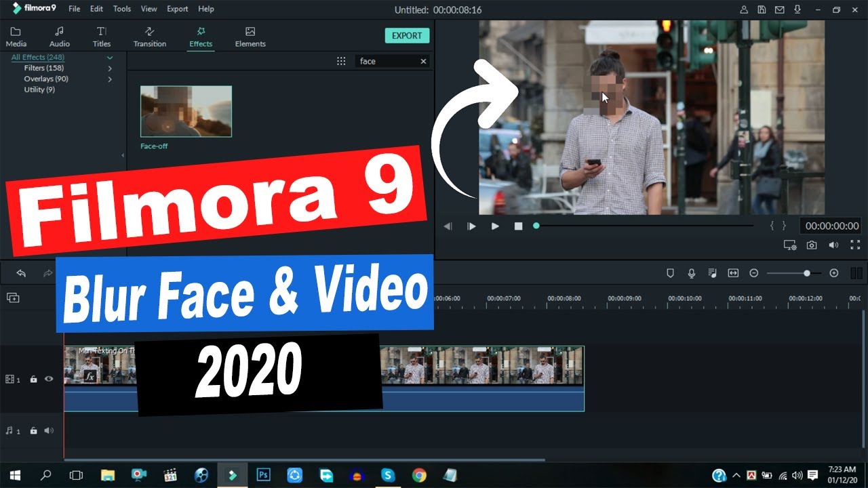868x488 pixels.
Task: Toggle the lock on video track 1
Action: [33, 379]
